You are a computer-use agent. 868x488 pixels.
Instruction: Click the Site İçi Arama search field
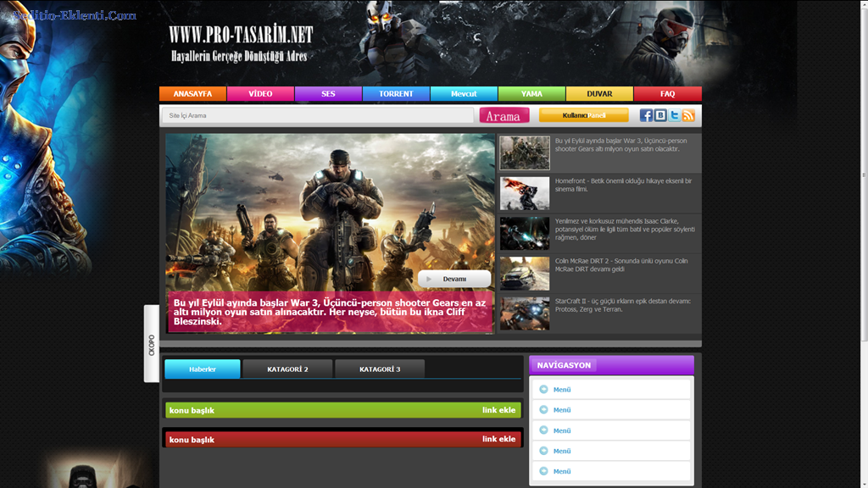[x=318, y=115]
